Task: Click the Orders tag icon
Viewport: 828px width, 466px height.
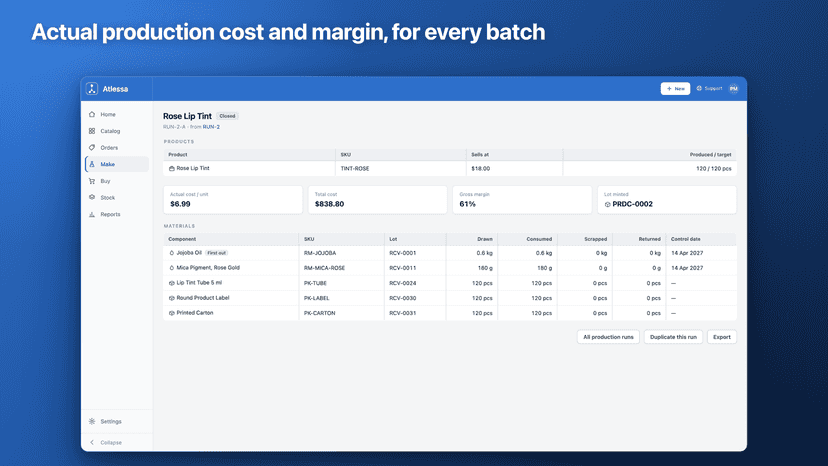Action: (x=92, y=147)
